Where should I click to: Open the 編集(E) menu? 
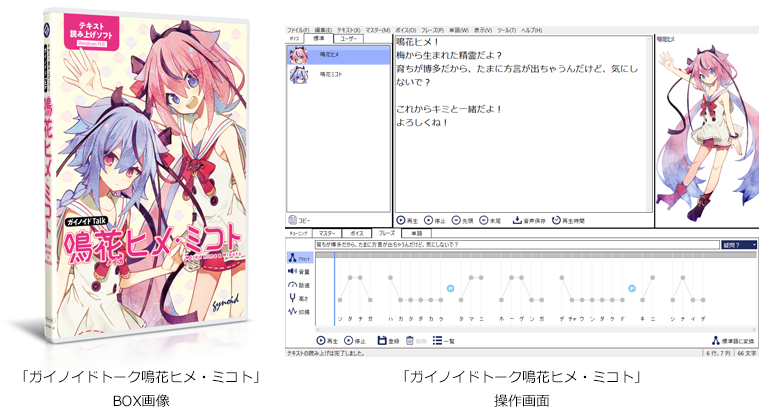[x=323, y=30]
